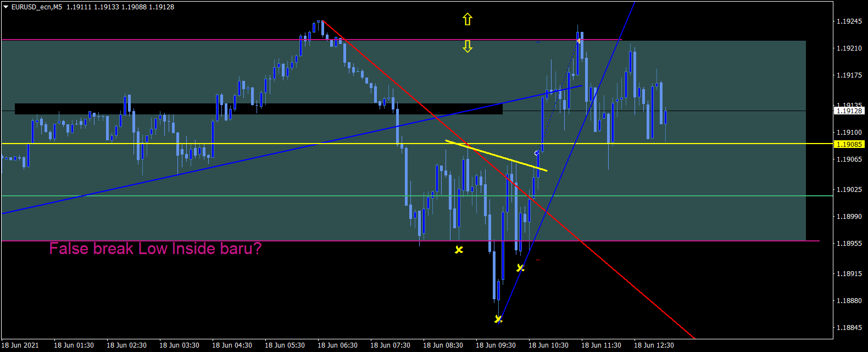This screenshot has width=868, height=352.
Task: Click the 1.18880 price scale label
Action: pos(849,301)
